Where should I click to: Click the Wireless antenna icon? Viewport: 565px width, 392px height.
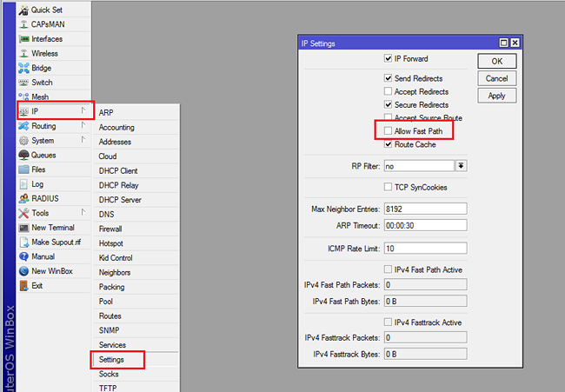tap(23, 53)
